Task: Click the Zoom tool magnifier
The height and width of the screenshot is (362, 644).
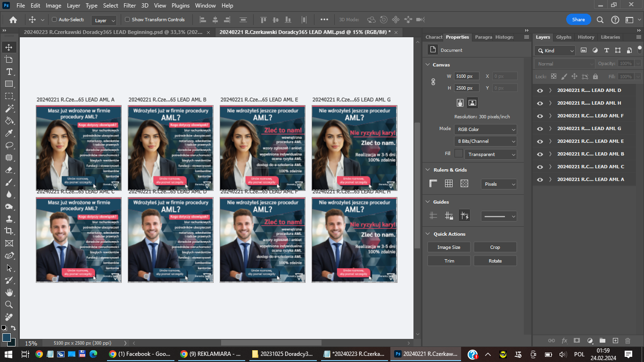Action: (x=9, y=304)
